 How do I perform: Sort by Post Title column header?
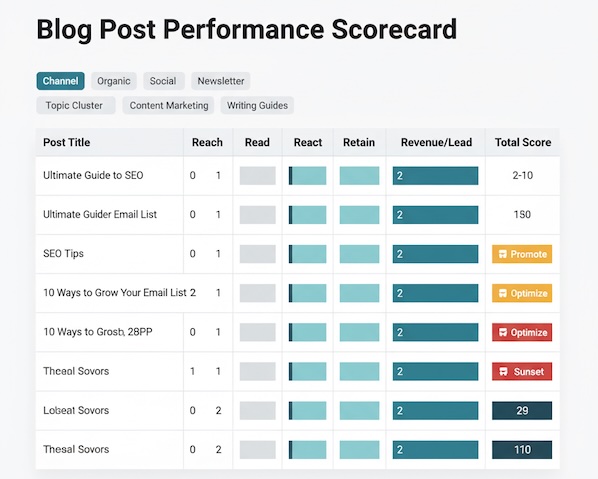pos(67,142)
